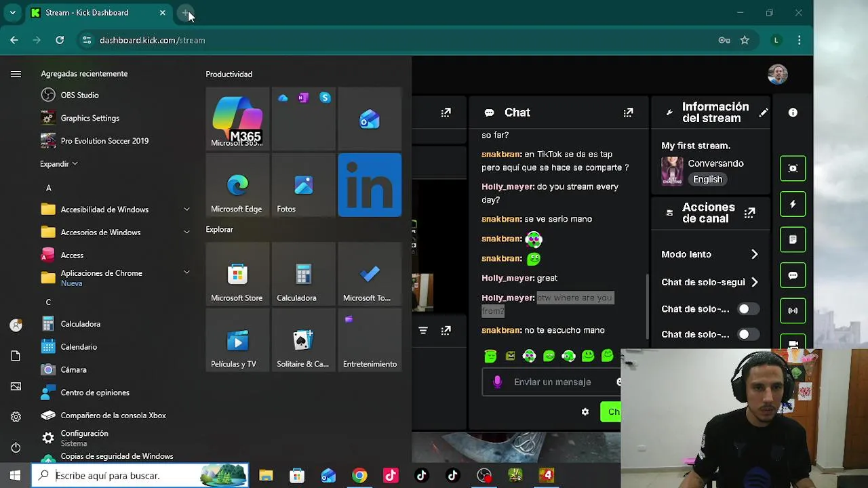Click the purple microphone icon in chat input
This screenshot has height=488, width=868.
(497, 382)
